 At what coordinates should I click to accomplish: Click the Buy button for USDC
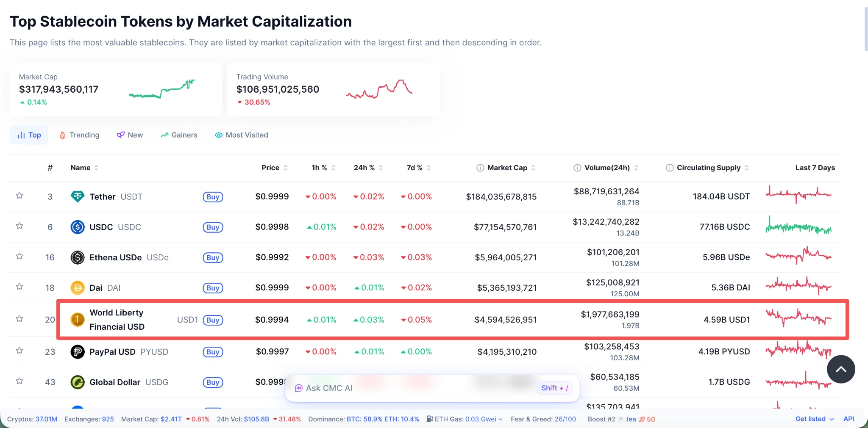pyautogui.click(x=213, y=227)
